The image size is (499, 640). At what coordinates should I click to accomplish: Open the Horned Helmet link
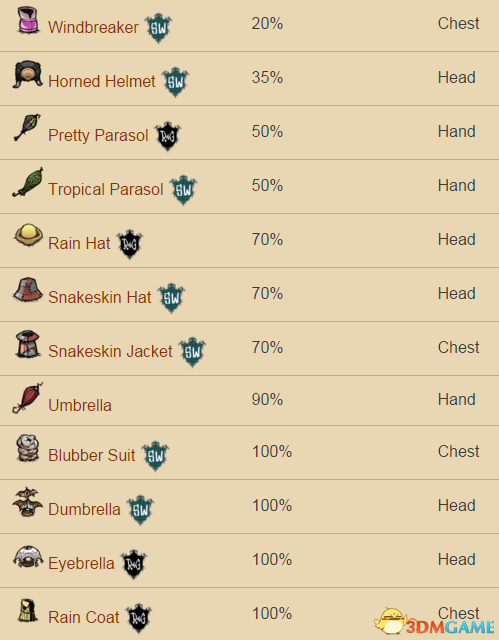(x=102, y=81)
